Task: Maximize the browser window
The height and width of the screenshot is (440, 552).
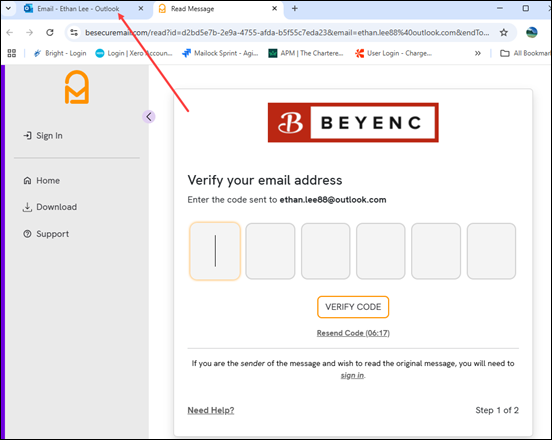Action: 526,8
